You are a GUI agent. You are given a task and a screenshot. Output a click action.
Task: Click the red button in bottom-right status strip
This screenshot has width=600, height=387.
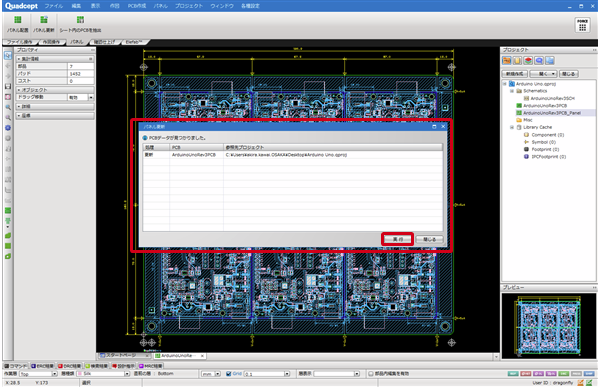[525, 374]
